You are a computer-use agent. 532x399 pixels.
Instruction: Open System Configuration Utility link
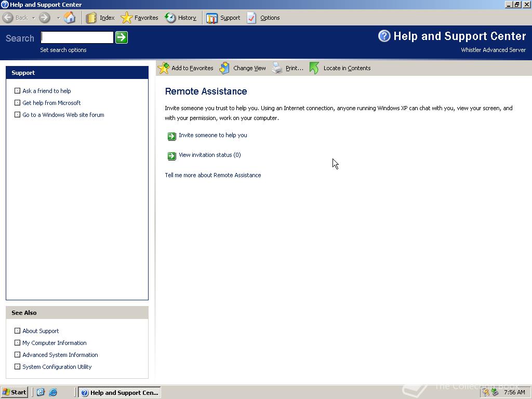coord(57,367)
